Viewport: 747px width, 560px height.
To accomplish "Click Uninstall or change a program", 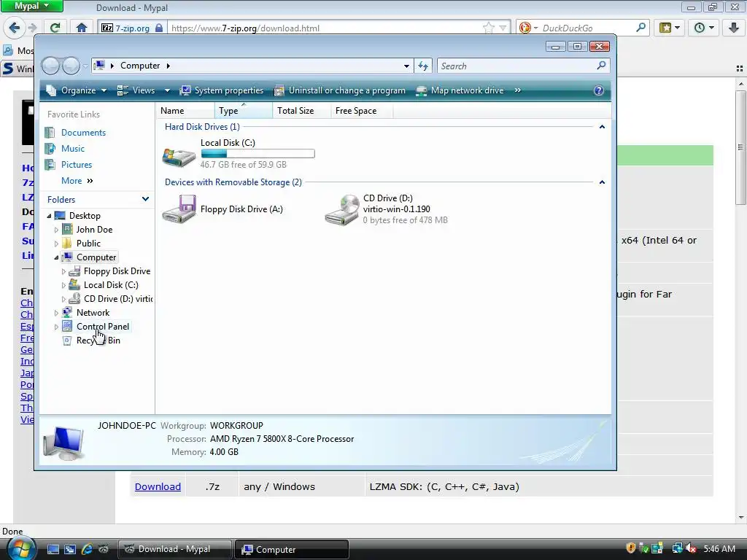I will (340, 90).
